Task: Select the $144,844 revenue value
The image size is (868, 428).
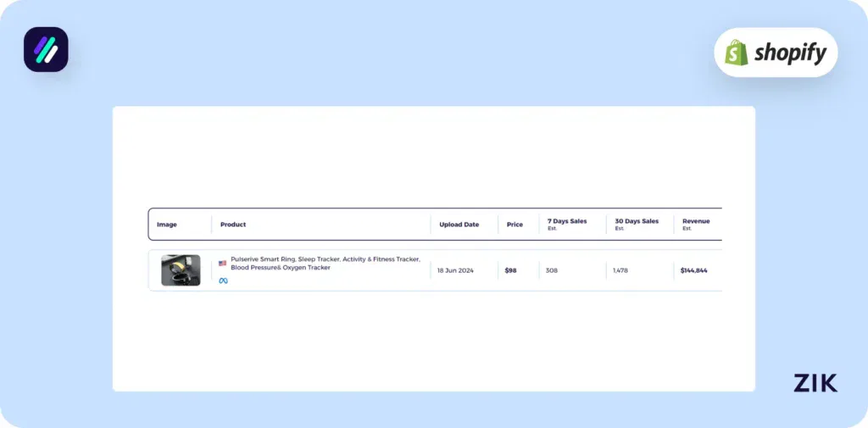Action: tap(693, 270)
